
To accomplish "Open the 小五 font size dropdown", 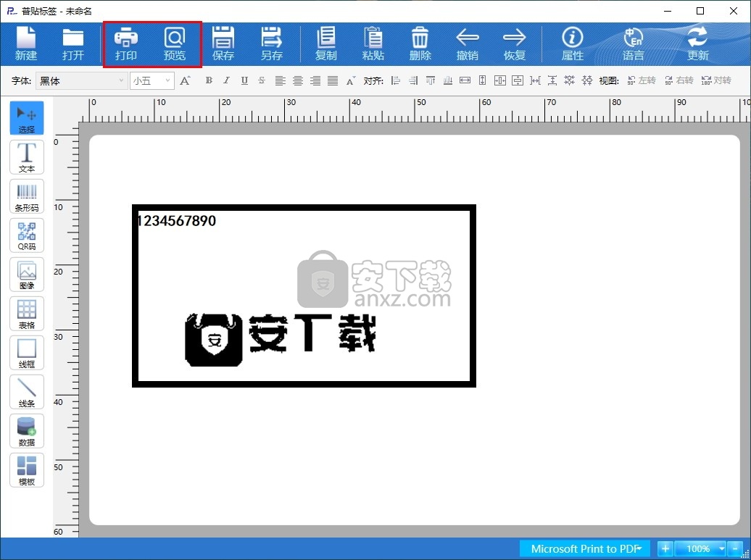I will (x=152, y=81).
